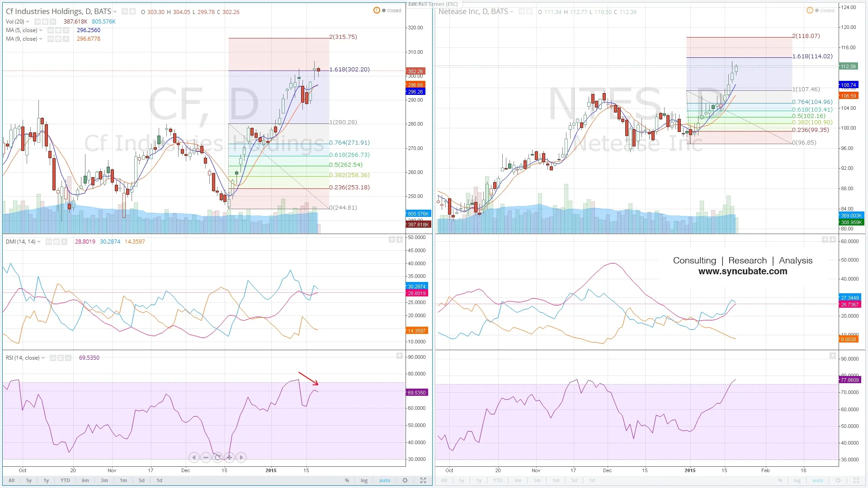Zoom out CF chart with minus control
Image resolution: width=868 pixels, height=488 pixels.
[206, 457]
